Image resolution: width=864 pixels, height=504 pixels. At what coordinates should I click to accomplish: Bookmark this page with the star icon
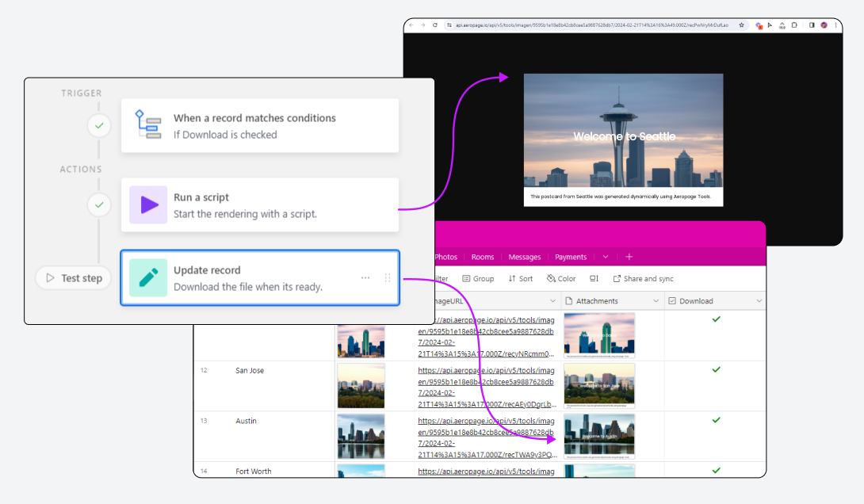click(742, 25)
